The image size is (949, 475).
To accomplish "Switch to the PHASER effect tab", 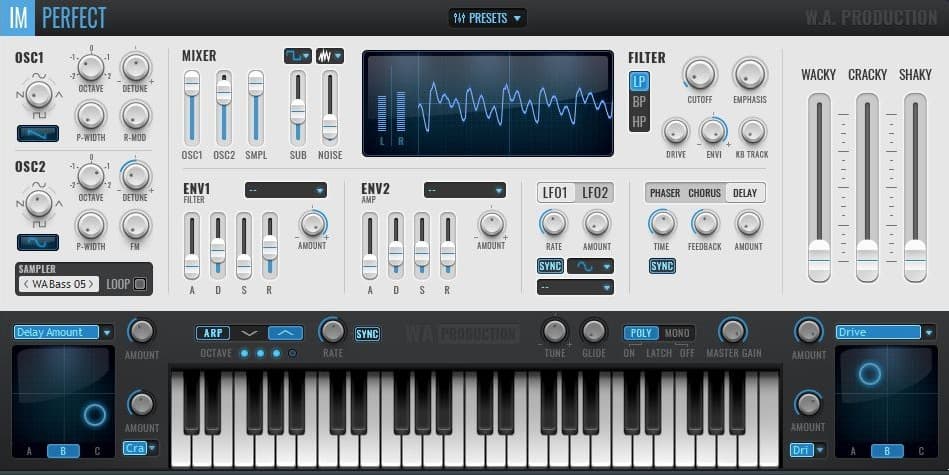I will click(x=665, y=193).
